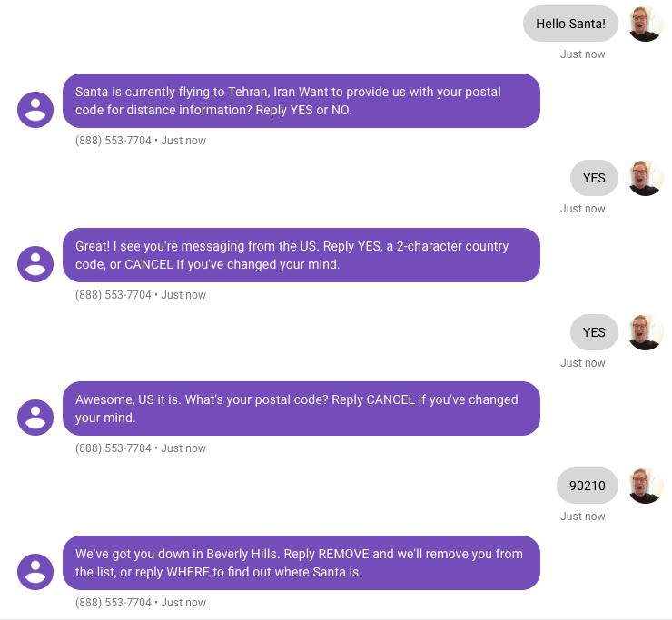Click the contact avatar beside the Beverly Hills message
This screenshot has height=620, width=672.
tap(35, 572)
